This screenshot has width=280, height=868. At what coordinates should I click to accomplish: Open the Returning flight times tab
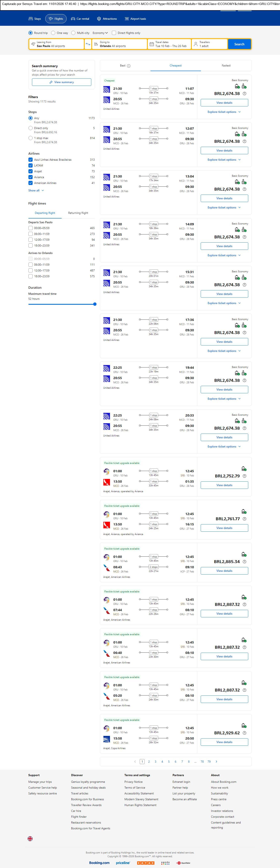coord(78,213)
